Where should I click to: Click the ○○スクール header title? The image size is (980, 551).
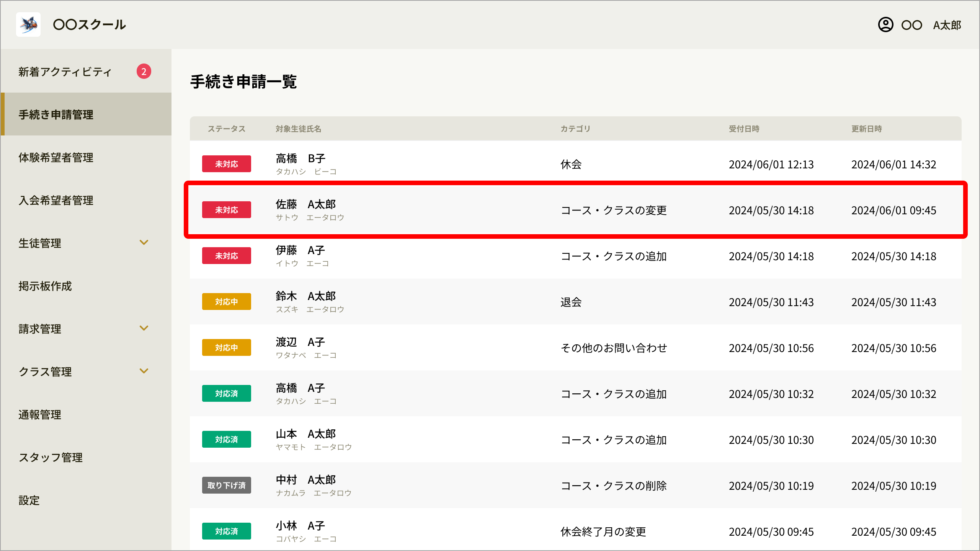click(x=90, y=24)
